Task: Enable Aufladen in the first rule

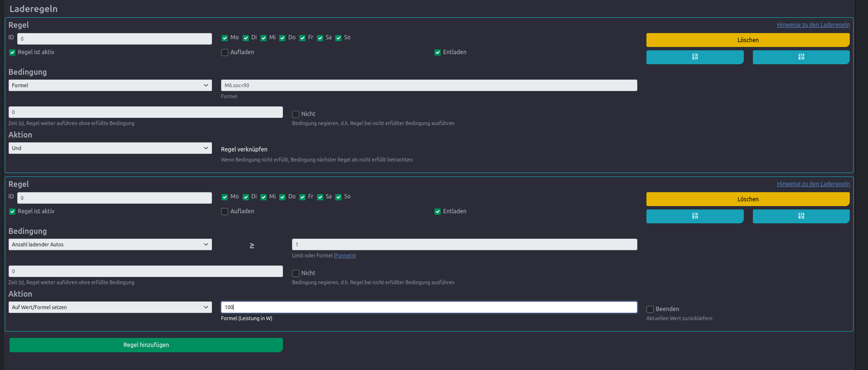Action: coord(224,53)
